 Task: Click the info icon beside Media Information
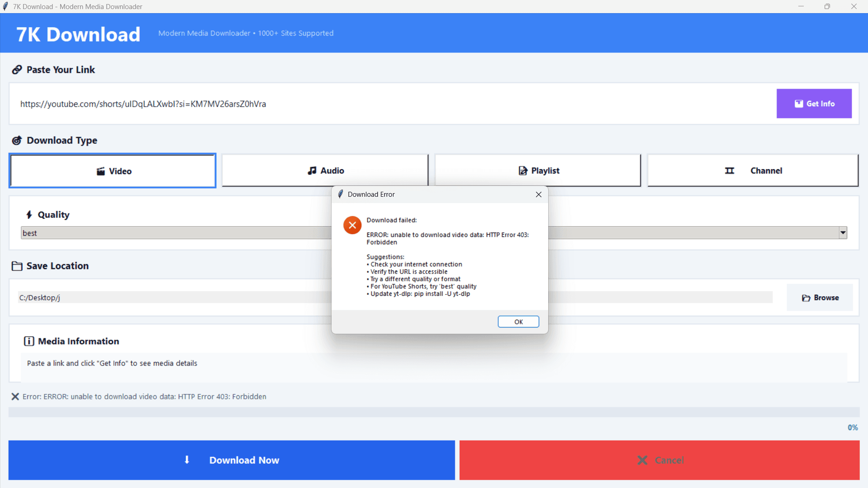coord(29,341)
